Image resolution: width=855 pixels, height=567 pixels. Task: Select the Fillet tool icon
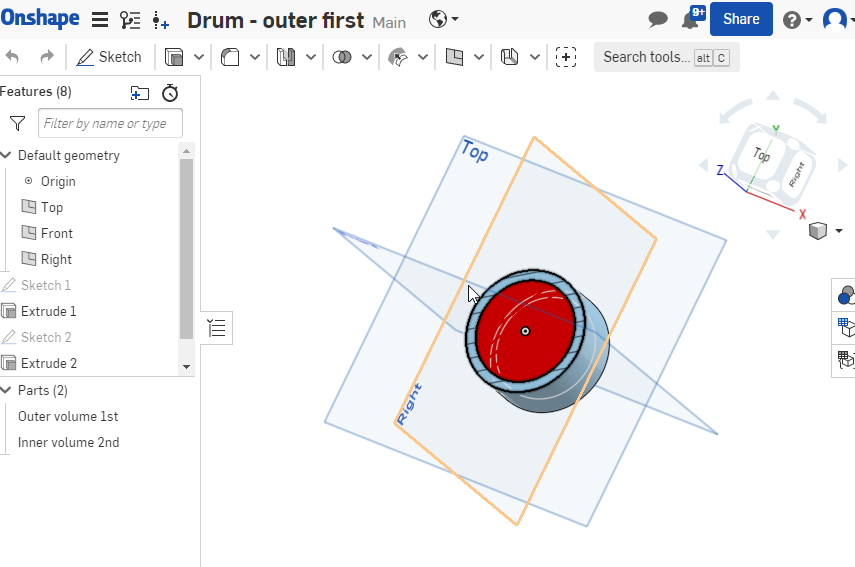coord(230,57)
